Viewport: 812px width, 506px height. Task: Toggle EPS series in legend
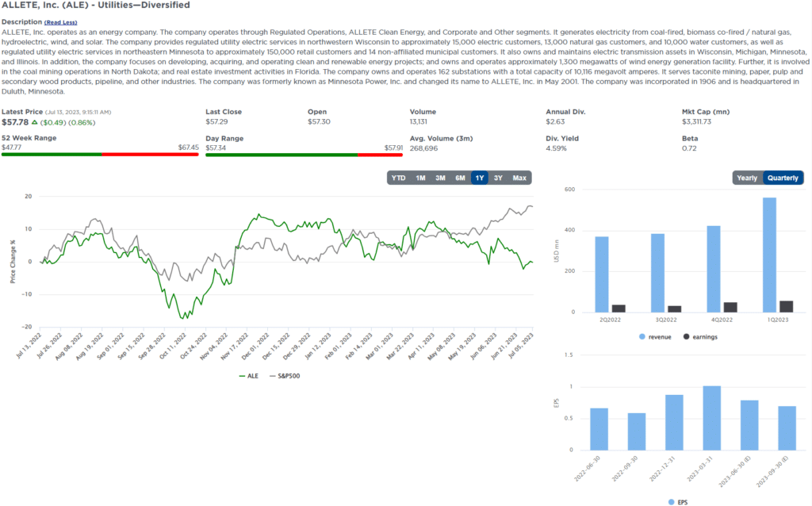tap(678, 502)
